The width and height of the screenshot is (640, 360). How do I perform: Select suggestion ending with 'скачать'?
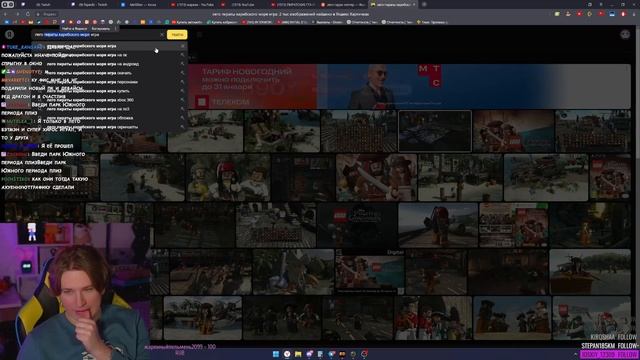(x=109, y=73)
